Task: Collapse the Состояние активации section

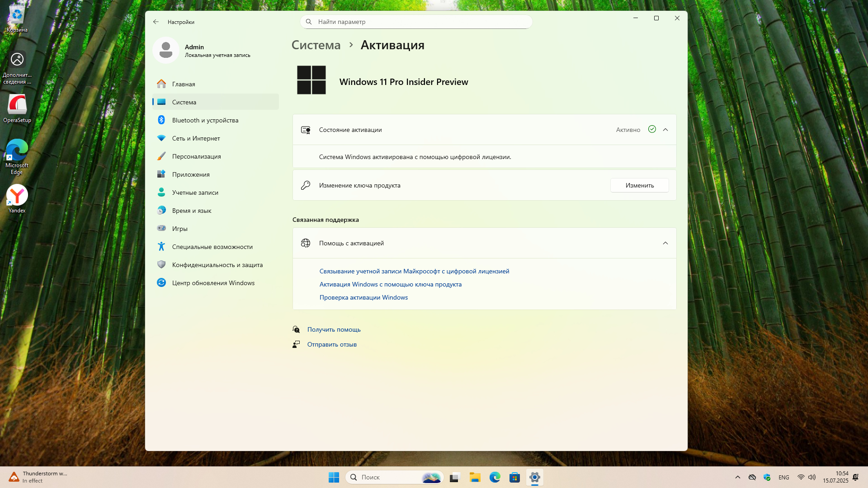Action: tap(665, 130)
